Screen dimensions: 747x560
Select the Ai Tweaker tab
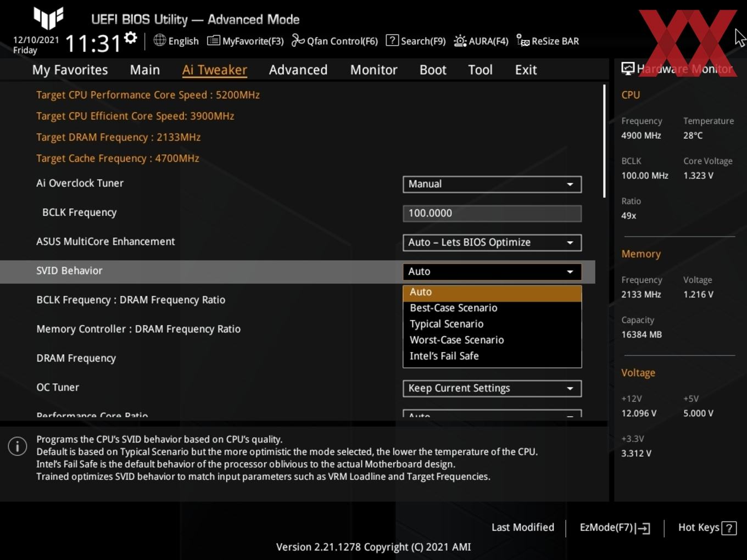point(215,70)
